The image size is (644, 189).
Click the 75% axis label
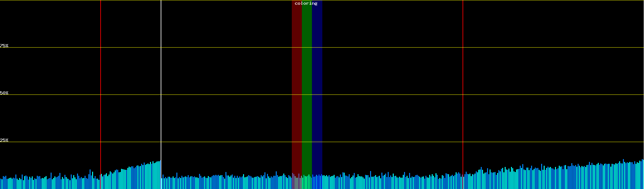coord(4,46)
